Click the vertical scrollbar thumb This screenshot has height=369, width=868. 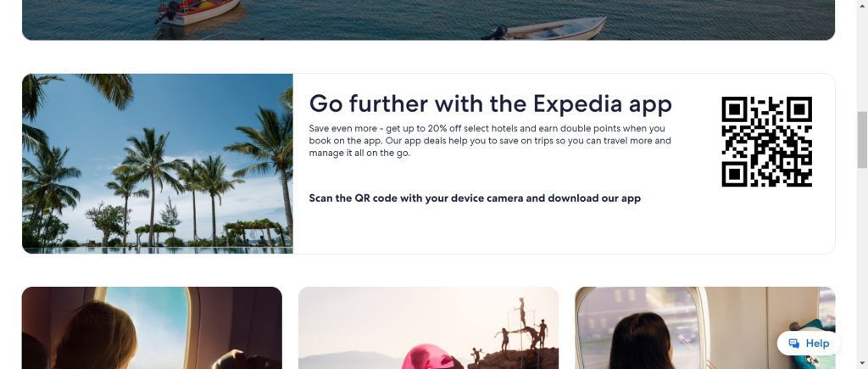pos(862,140)
